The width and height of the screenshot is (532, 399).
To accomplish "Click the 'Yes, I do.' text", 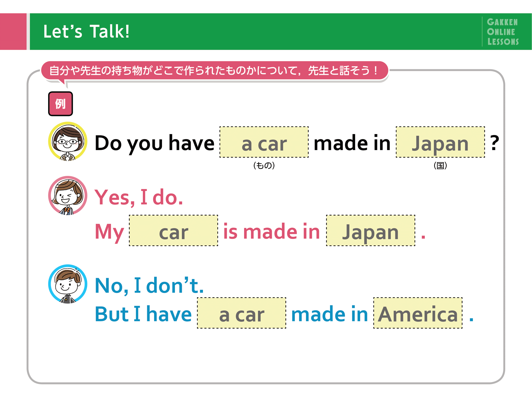I will 139,197.
